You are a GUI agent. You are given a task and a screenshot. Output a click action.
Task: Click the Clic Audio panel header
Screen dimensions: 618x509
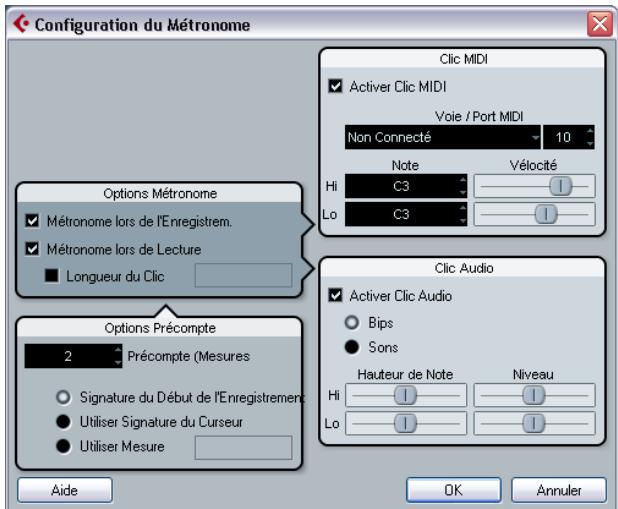coord(464,268)
